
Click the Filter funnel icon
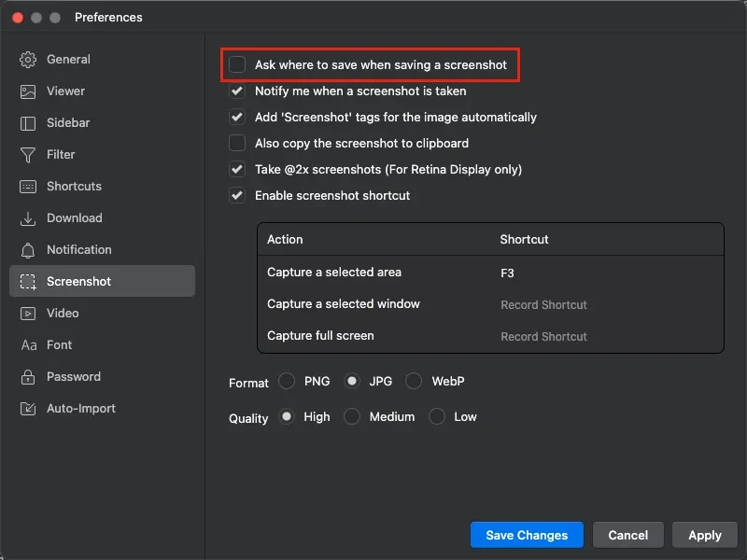(28, 155)
